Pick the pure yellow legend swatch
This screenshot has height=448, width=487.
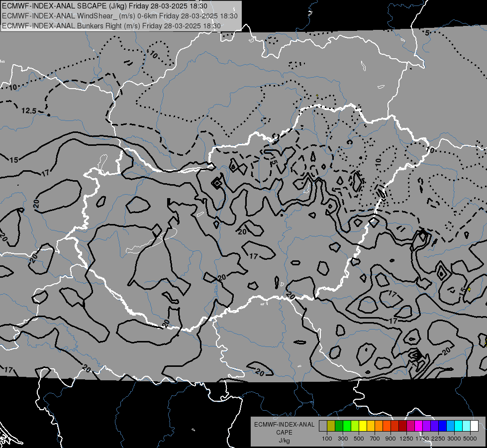pyautogui.click(x=363, y=426)
